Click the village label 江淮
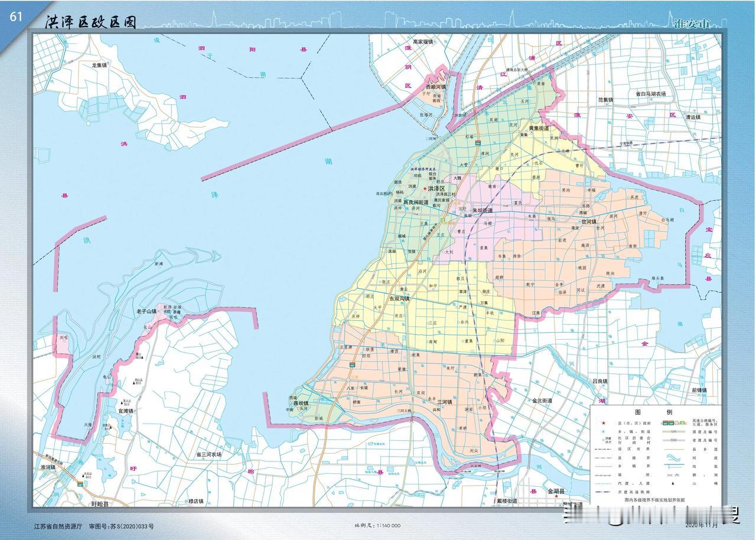 click(536, 313)
